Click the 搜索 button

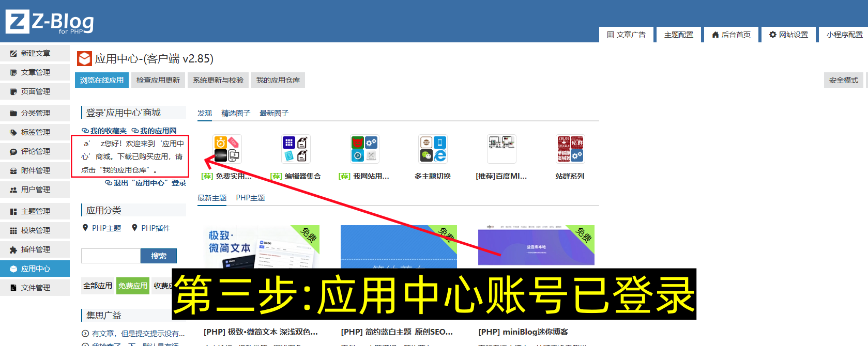click(159, 256)
